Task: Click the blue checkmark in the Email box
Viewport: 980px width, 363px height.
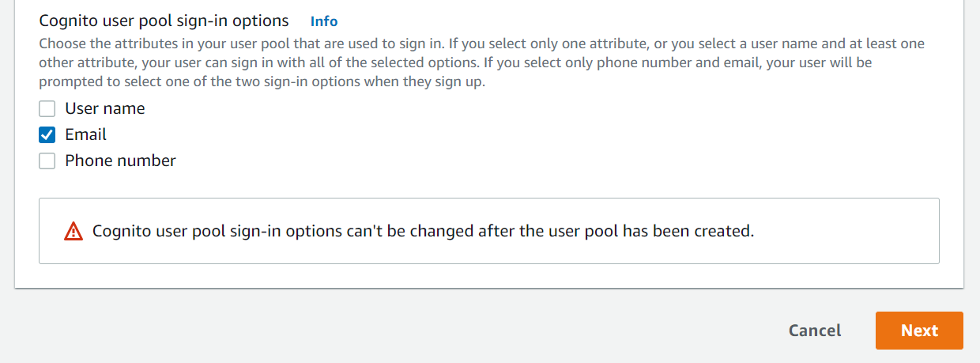Action: coord(47,135)
